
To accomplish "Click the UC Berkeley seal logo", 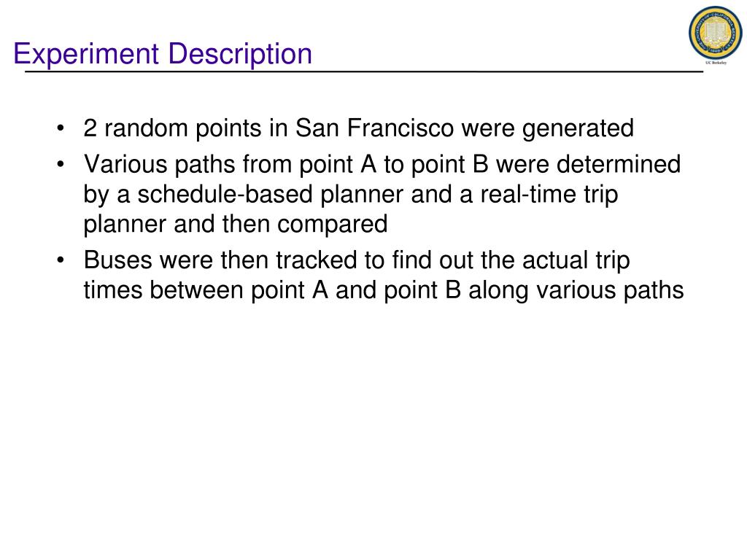I will [715, 34].
